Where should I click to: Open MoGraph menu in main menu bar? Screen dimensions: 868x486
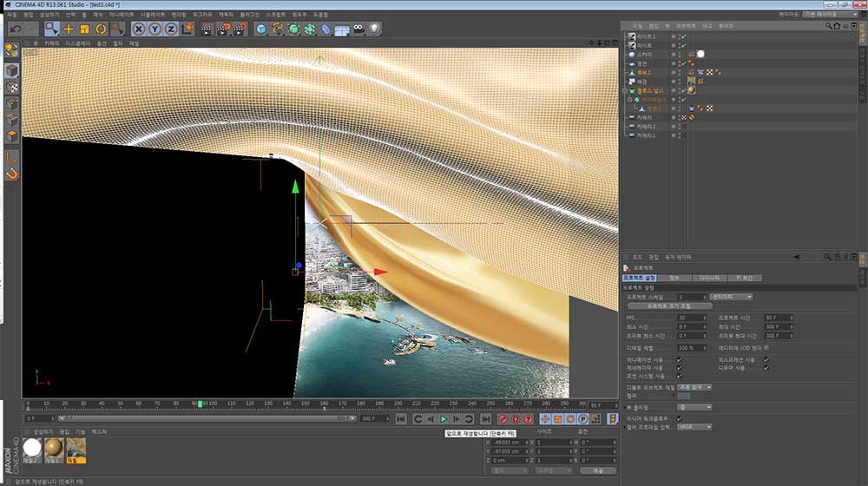(x=202, y=15)
